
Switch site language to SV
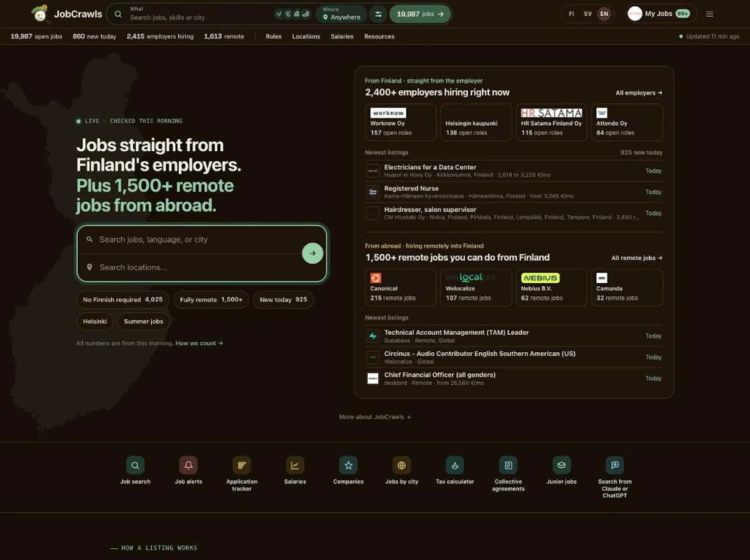tap(588, 14)
